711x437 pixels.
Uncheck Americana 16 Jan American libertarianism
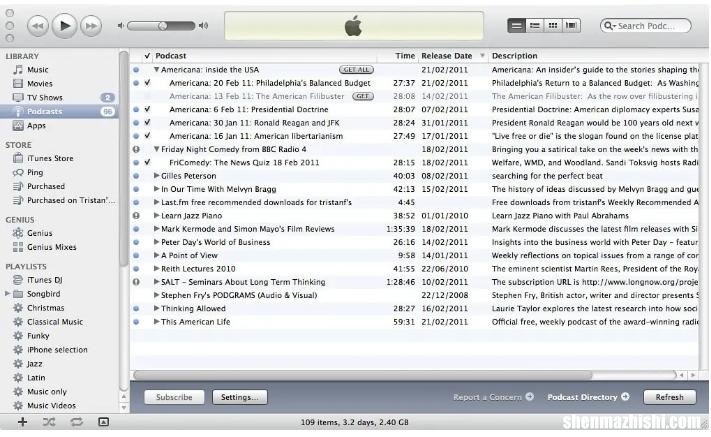pos(147,136)
